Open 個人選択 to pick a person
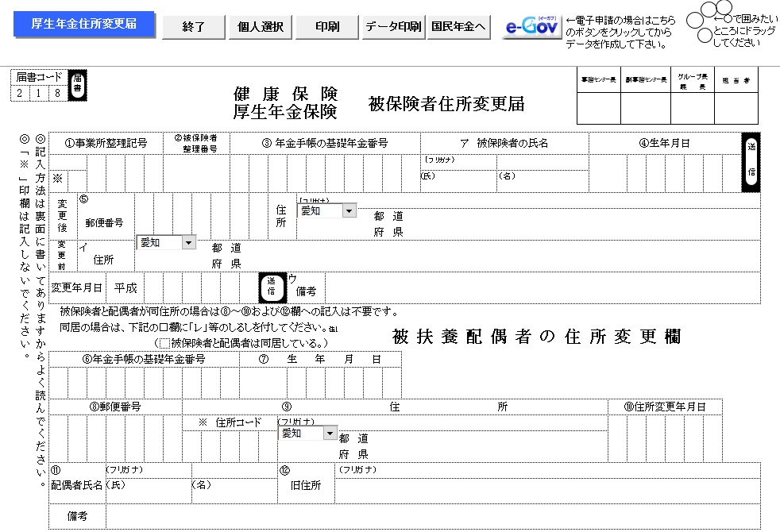 (x=261, y=27)
